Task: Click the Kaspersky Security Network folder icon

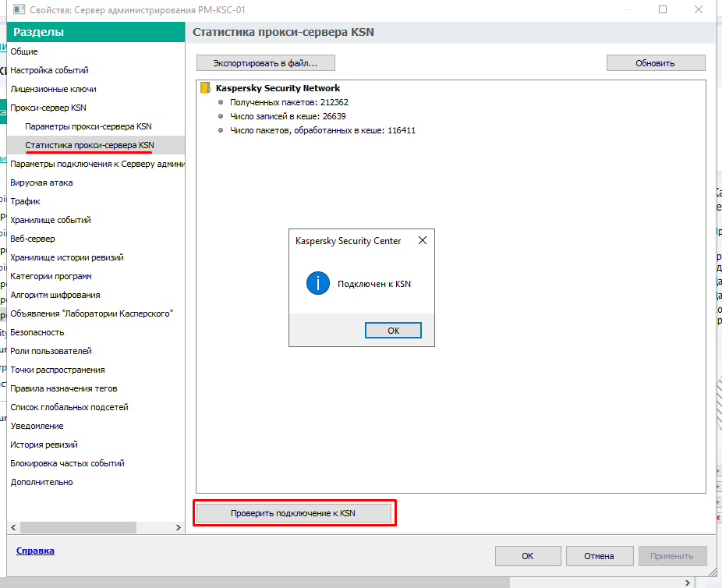Action: click(205, 87)
